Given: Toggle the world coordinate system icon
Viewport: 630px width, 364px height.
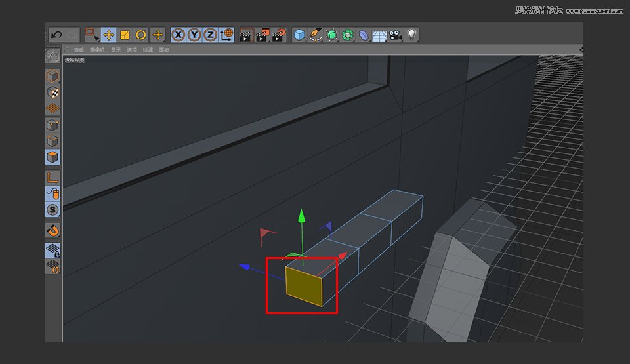Looking at the screenshot, I should [226, 35].
